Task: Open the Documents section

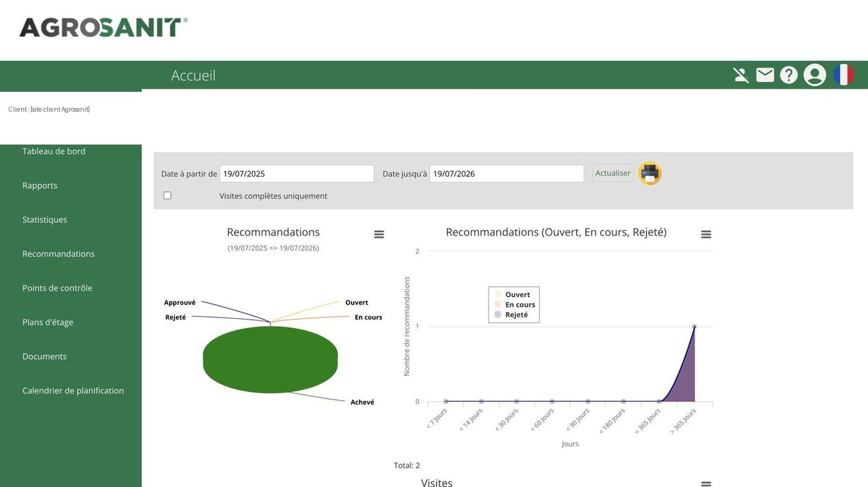Action: (44, 356)
